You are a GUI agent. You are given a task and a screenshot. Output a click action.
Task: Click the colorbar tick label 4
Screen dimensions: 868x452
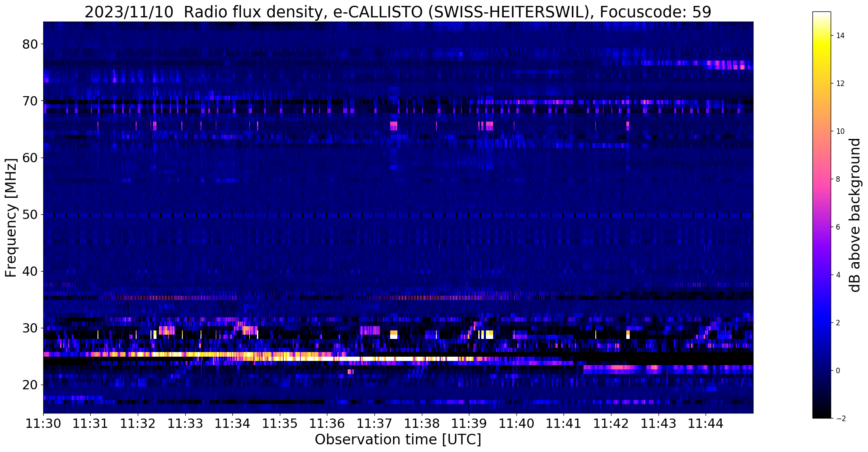pyautogui.click(x=837, y=275)
